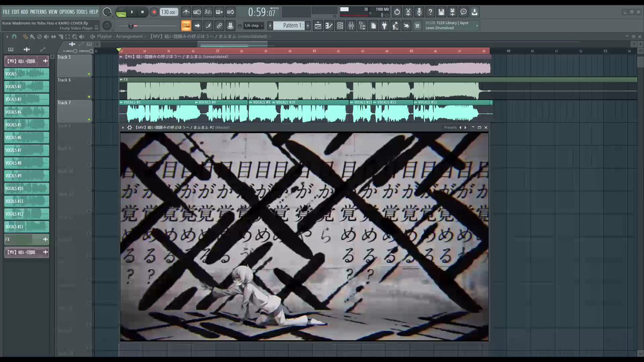This screenshot has width=644, height=362.
Task: Open the metronome toggle icon
Action: (x=186, y=12)
